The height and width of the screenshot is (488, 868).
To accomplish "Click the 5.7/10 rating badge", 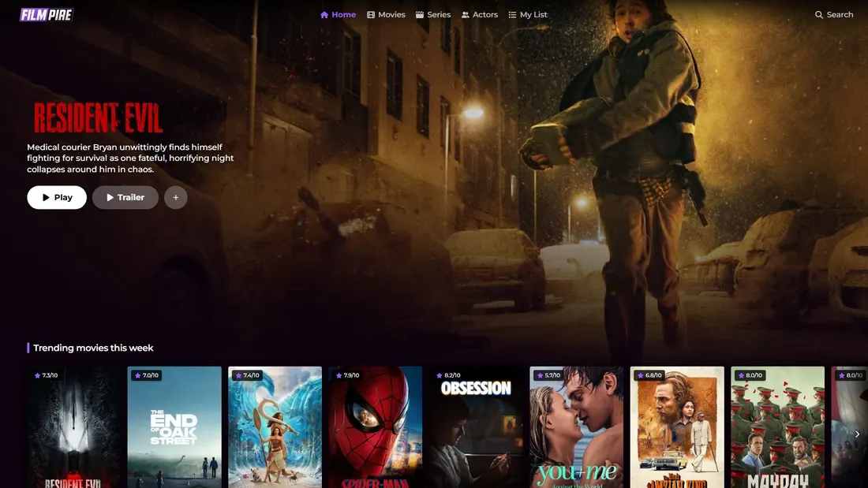I will [x=549, y=375].
